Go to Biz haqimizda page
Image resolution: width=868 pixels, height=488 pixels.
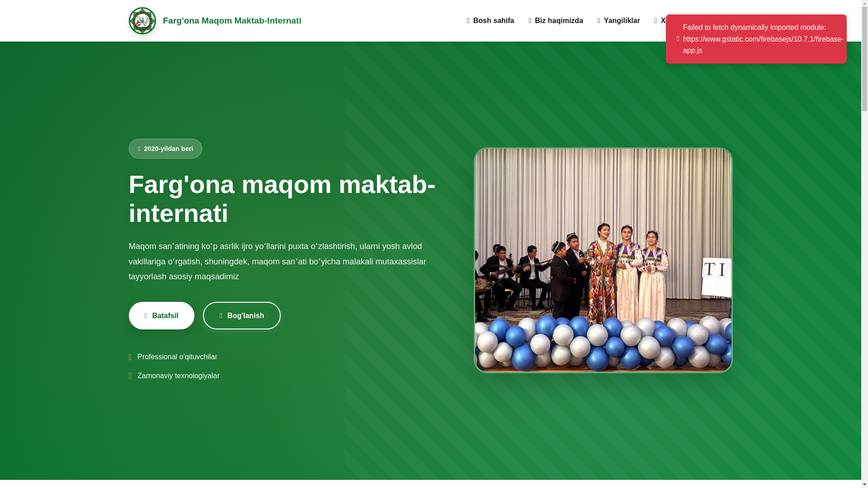coord(556,21)
